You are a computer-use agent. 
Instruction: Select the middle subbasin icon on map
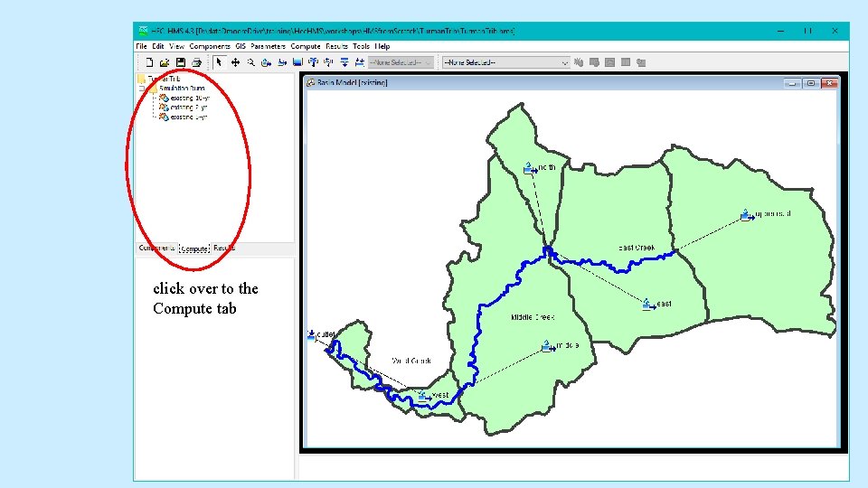coord(548,346)
